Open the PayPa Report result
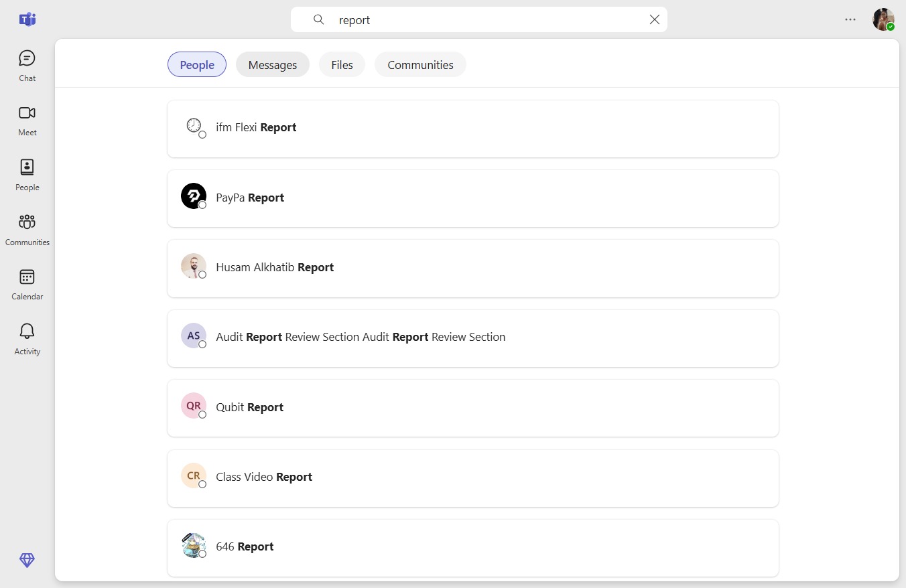Screen dimensions: 906x588 click(473, 198)
